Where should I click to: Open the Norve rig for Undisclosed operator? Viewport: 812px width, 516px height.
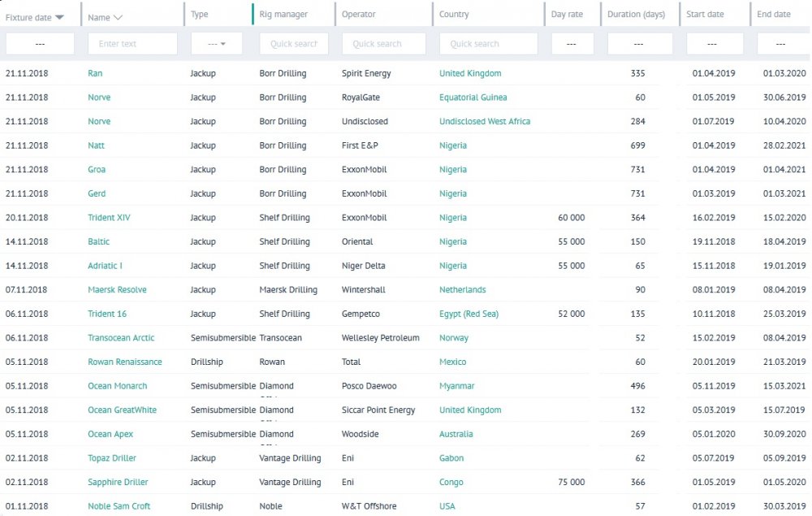click(99, 121)
